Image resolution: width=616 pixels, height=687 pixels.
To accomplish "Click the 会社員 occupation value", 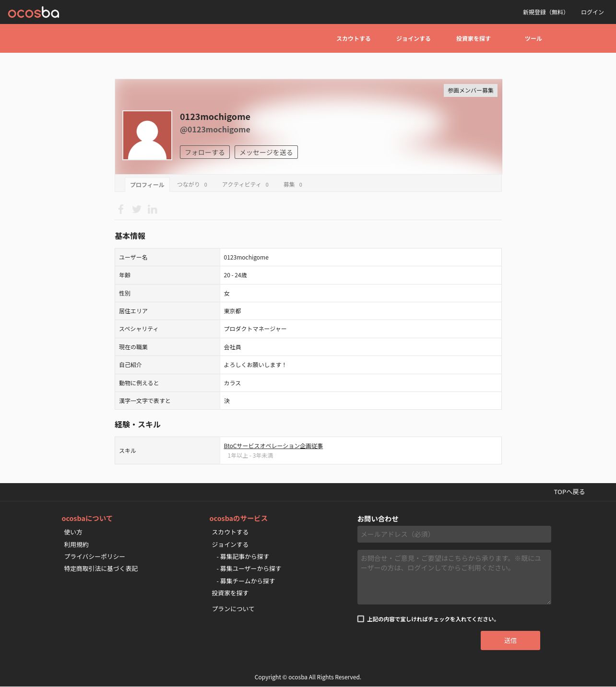I will [232, 347].
